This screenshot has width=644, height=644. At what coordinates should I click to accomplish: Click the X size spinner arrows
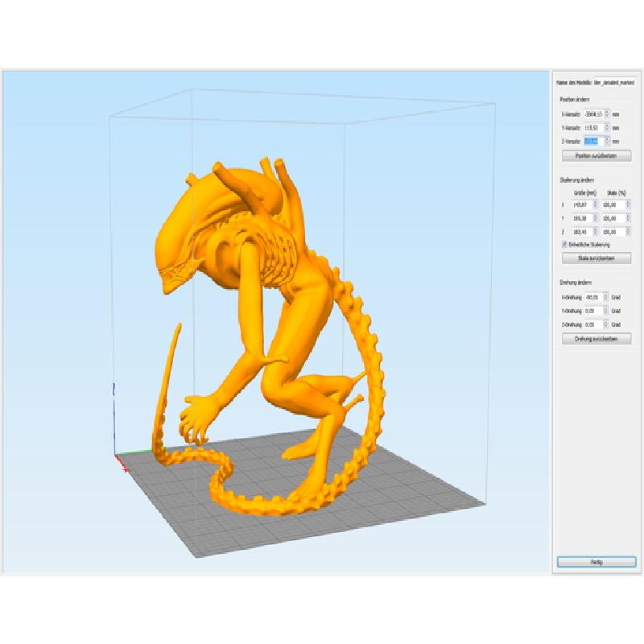596,204
